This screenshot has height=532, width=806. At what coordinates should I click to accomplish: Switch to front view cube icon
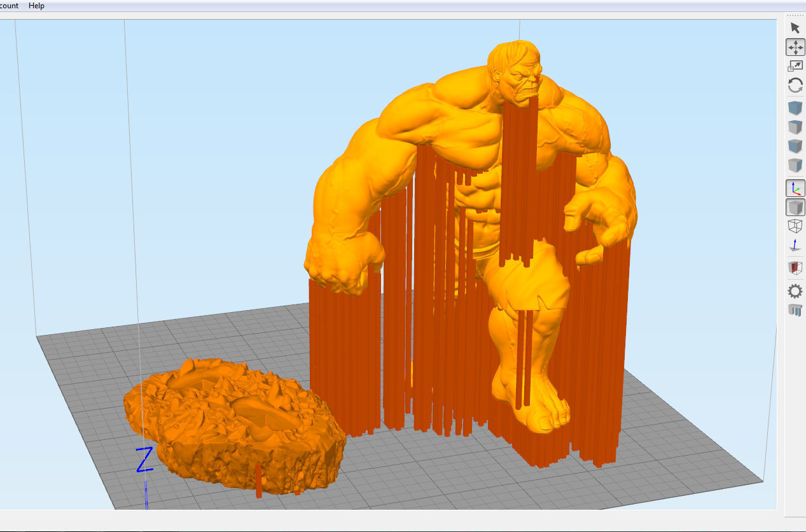coord(795,146)
